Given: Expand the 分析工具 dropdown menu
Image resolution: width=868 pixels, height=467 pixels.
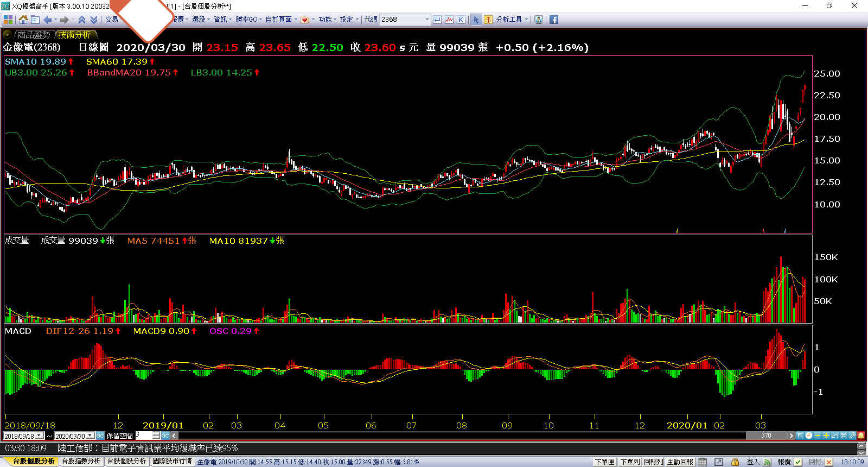Looking at the screenshot, I should point(526,20).
